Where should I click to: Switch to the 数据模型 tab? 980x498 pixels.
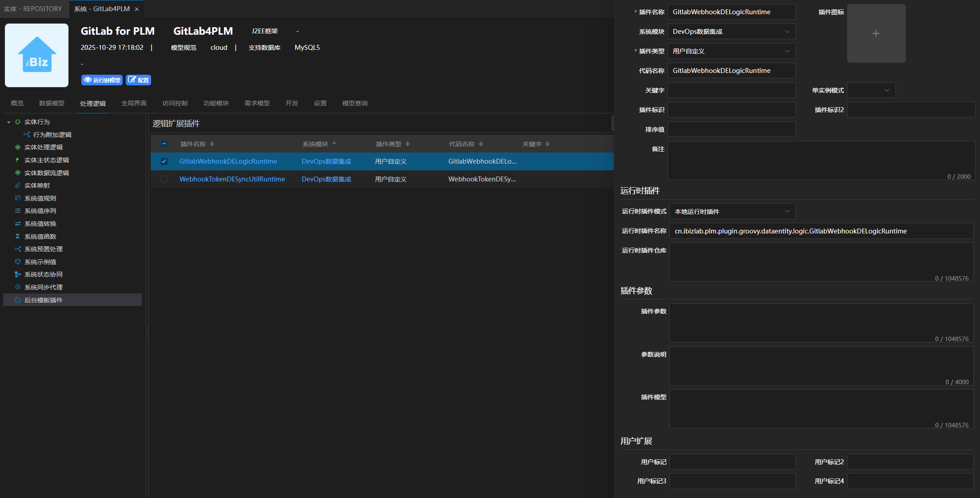click(x=52, y=103)
